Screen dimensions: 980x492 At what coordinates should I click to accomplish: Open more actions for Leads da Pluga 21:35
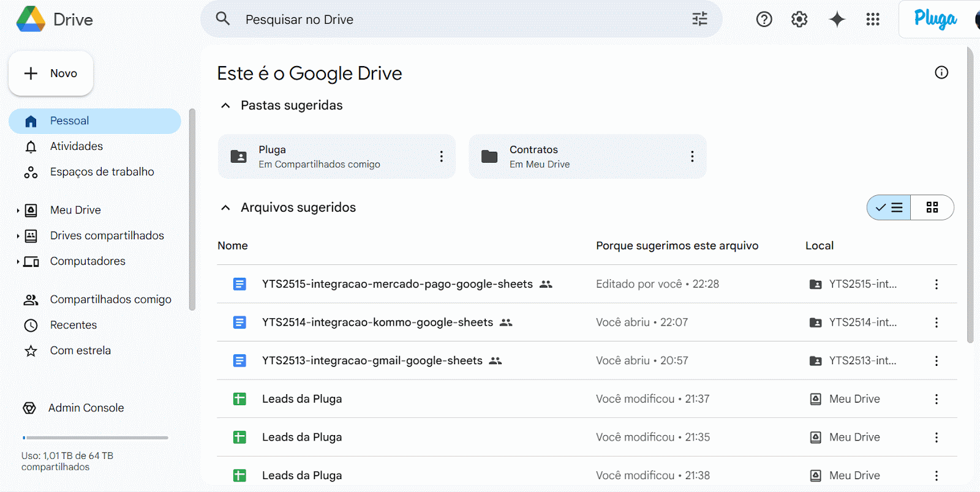936,438
